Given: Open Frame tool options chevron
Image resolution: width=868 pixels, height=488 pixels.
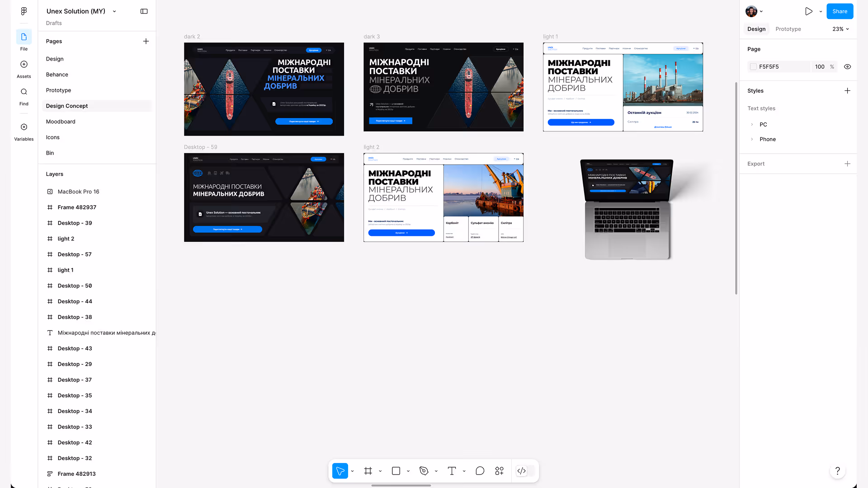Looking at the screenshot, I should pyautogui.click(x=380, y=471).
